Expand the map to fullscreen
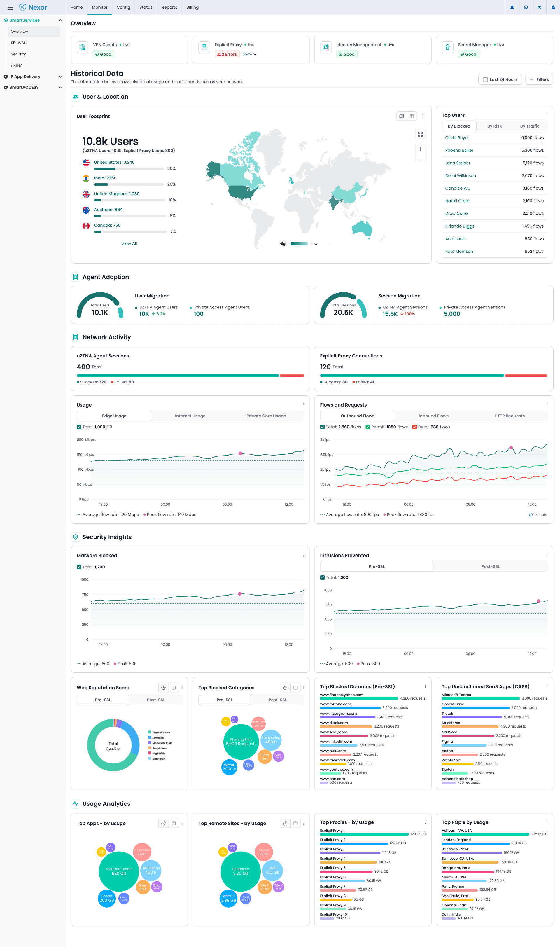The height and width of the screenshot is (947, 560). point(420,135)
